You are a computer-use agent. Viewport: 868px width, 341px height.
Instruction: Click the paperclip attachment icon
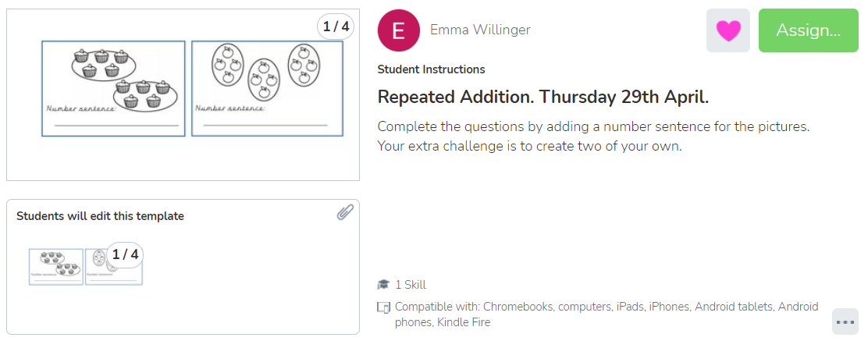pos(346,212)
